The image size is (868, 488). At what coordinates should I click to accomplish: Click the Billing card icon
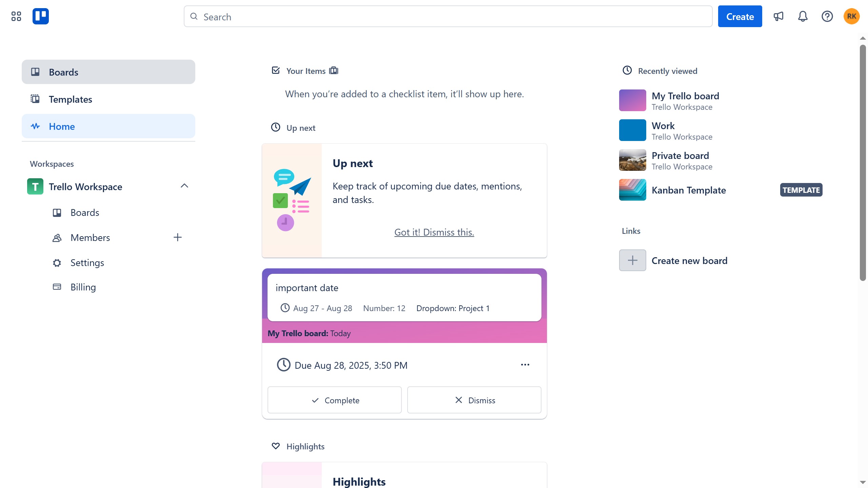point(57,287)
